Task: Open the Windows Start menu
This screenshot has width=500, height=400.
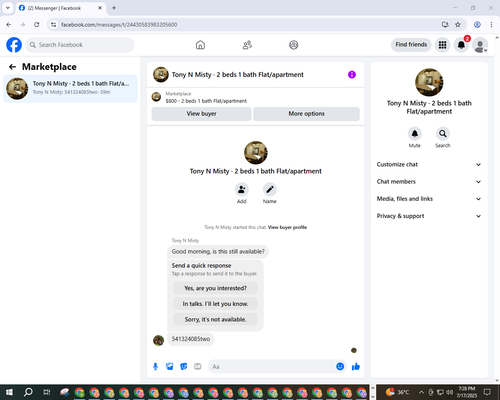Action: click(9, 392)
